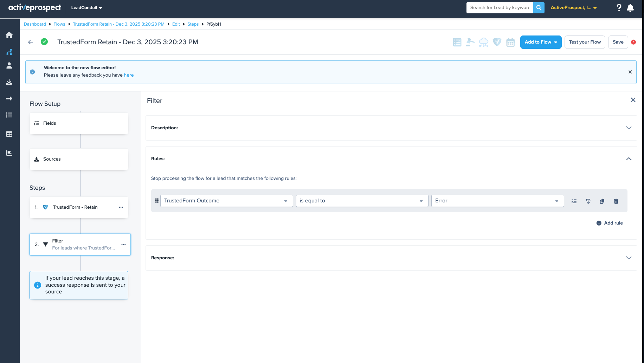Open Edit breadcrumb

(176, 24)
